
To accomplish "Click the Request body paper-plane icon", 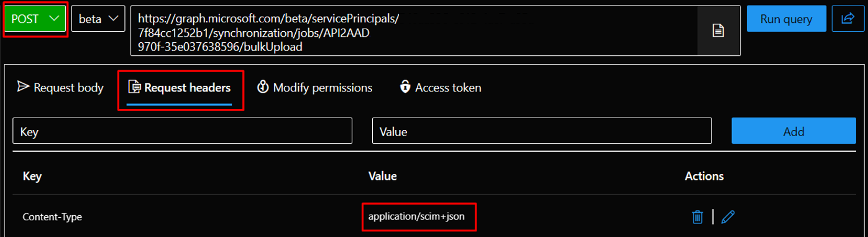I will (23, 86).
